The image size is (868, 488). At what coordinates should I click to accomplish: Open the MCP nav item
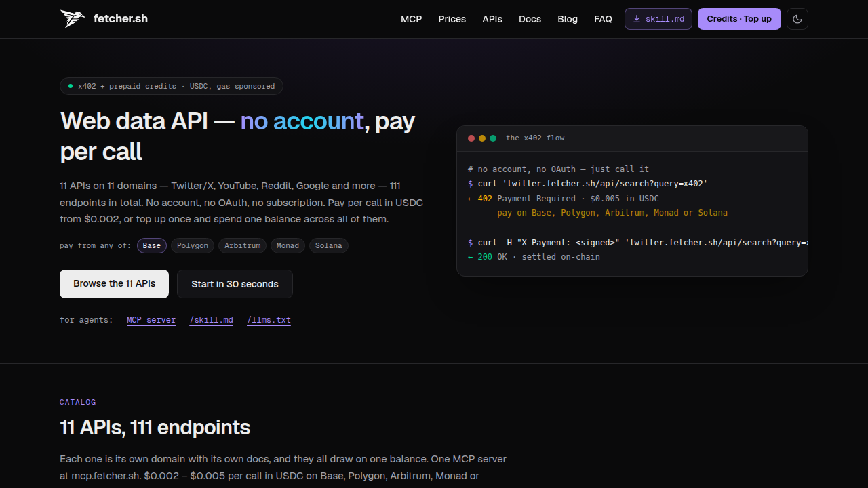[412, 19]
